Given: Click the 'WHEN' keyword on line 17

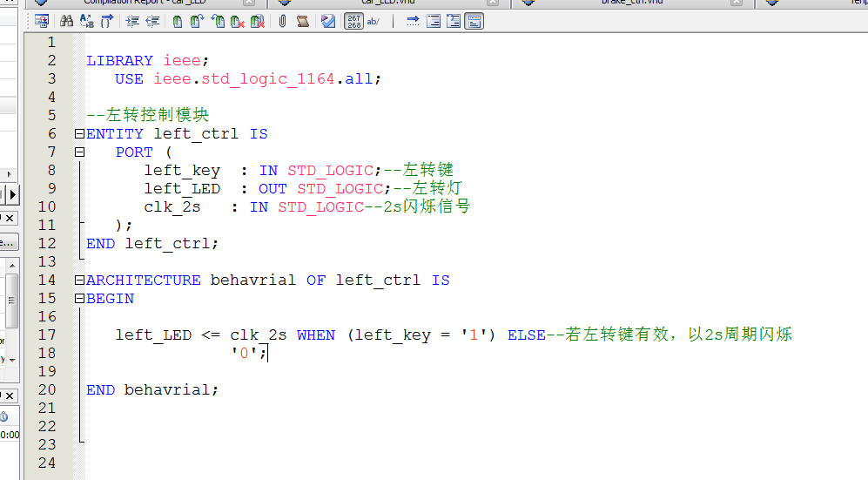Looking at the screenshot, I should coord(315,335).
